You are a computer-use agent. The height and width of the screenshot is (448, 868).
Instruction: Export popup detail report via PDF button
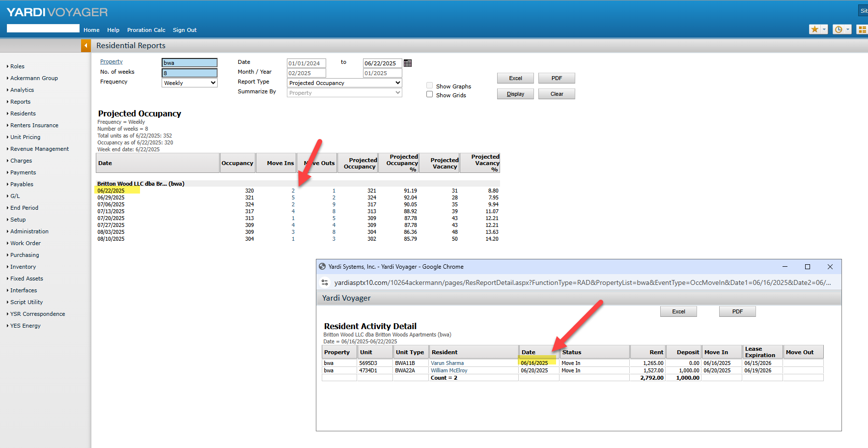click(737, 311)
